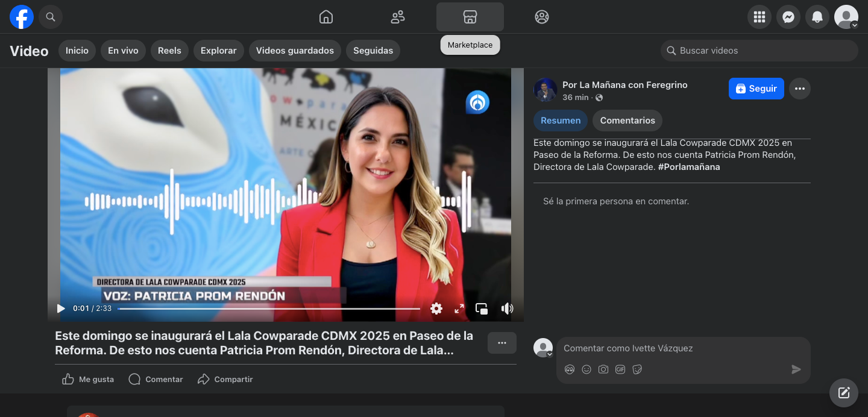Click Compartir to share the video
868x417 pixels.
tap(225, 379)
